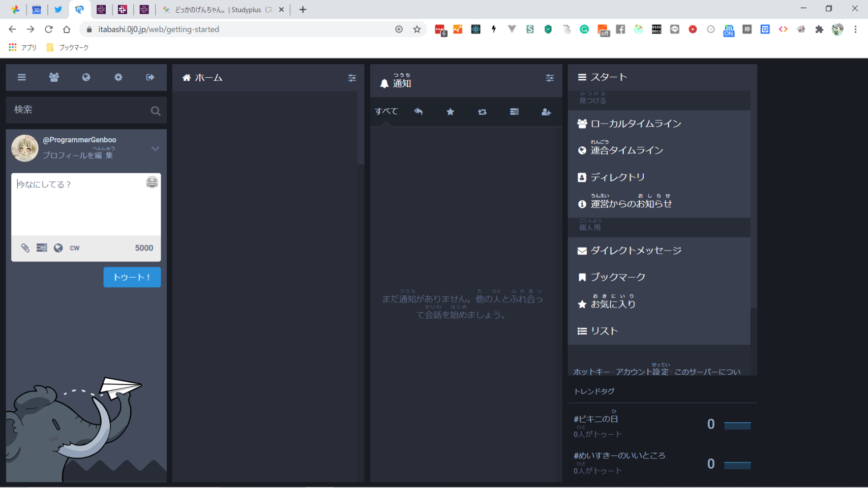Image resolution: width=868 pixels, height=488 pixels.
Task: Expand the 通知 column settings
Action: click(x=550, y=78)
